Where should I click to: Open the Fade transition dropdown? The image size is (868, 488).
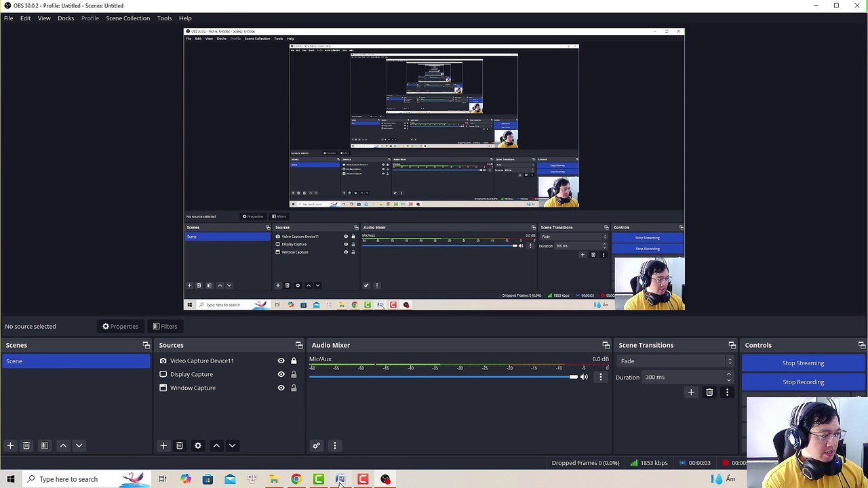click(675, 361)
